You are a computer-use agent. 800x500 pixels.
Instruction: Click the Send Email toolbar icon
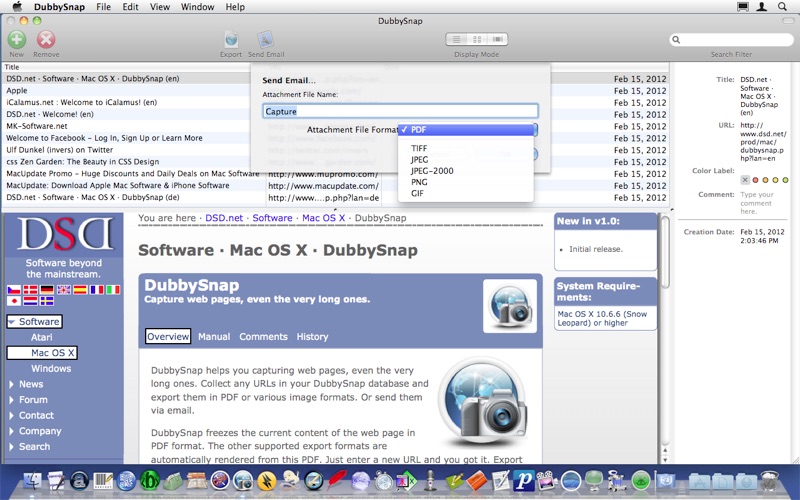(266, 39)
